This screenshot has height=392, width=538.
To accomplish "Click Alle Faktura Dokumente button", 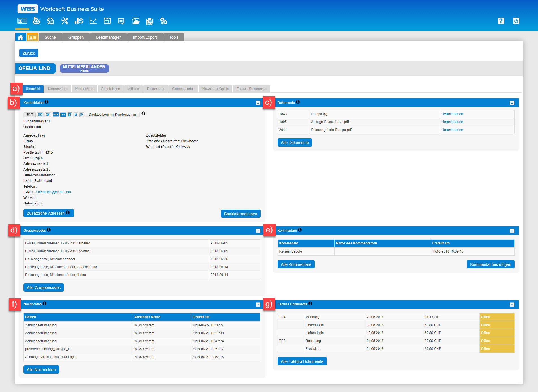I will [302, 361].
